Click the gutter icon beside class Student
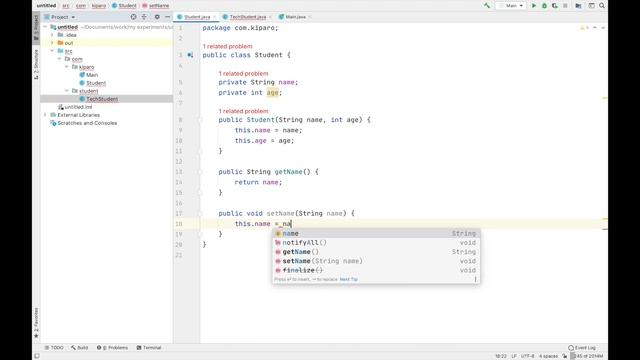640x360 pixels. click(x=190, y=55)
